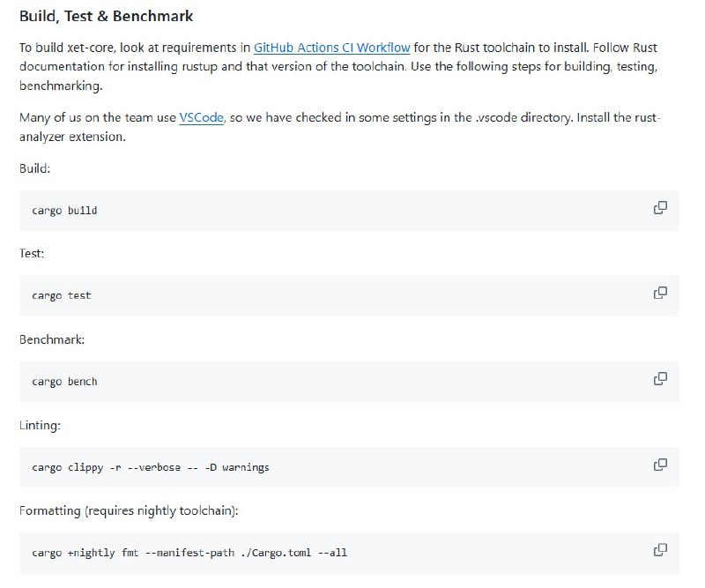This screenshot has width=705, height=588.
Task: Click the cargo +nightly fmt command text
Action: coord(188,552)
